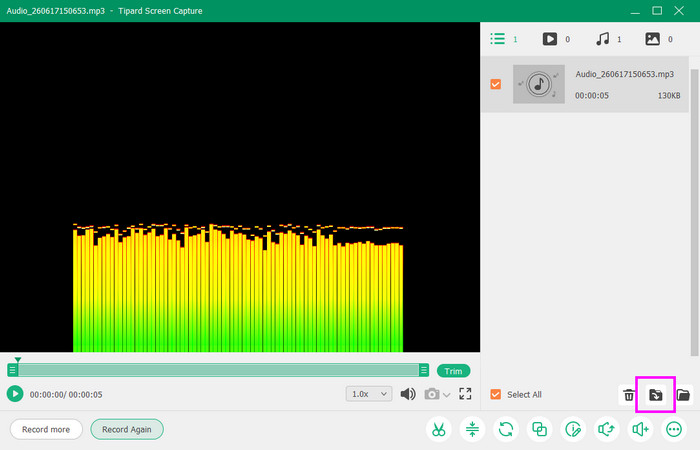700x450 pixels.
Task: Maximize the Tipard Screen Capture window
Action: click(657, 11)
